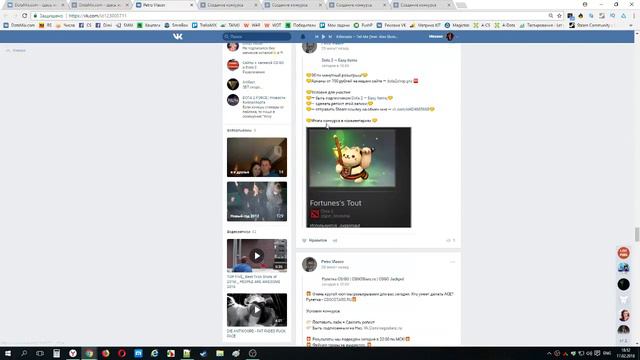Like the Fortunes's Tout giveaway post

coord(314,240)
